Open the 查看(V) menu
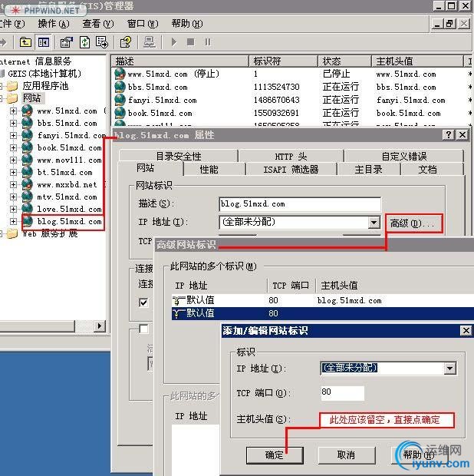The image size is (474, 476). 98,24
